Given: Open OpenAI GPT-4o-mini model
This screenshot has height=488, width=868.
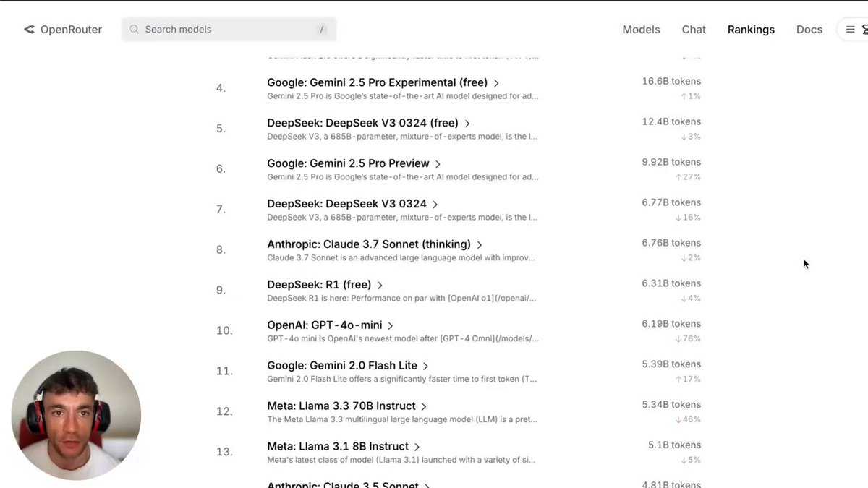Looking at the screenshot, I should click(324, 325).
